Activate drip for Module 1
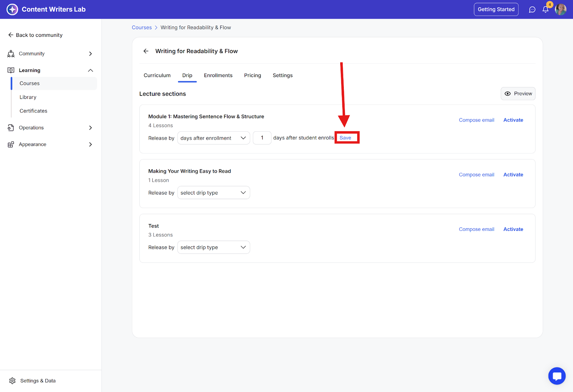Viewport: 573px width, 392px height. (513, 120)
